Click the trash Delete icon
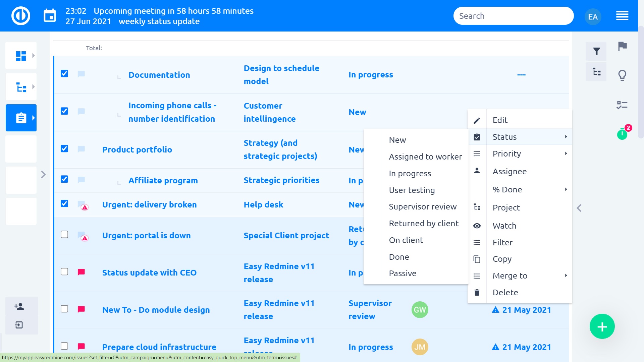The image size is (644, 362). pos(477,293)
